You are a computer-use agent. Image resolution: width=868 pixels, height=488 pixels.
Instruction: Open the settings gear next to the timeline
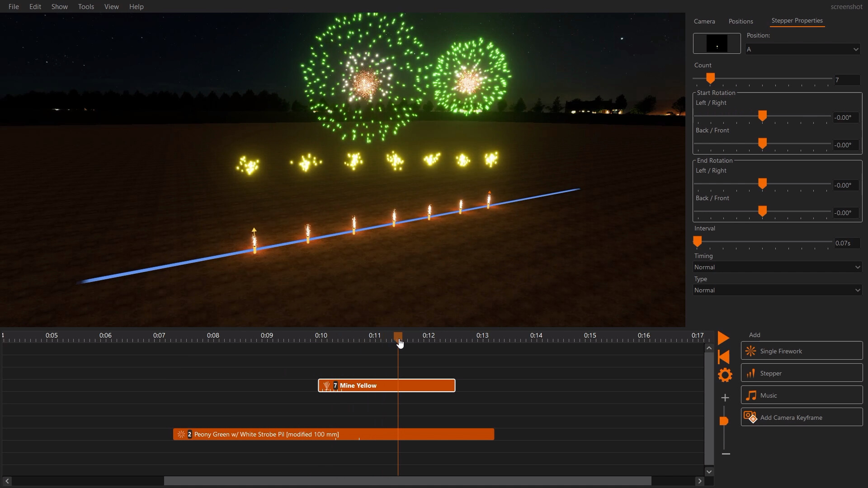tap(725, 375)
